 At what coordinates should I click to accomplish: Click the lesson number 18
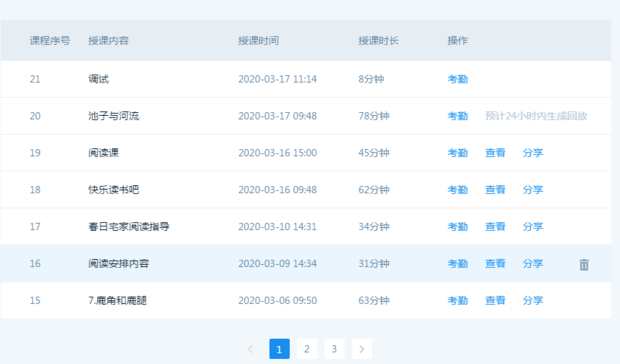pyautogui.click(x=35, y=190)
